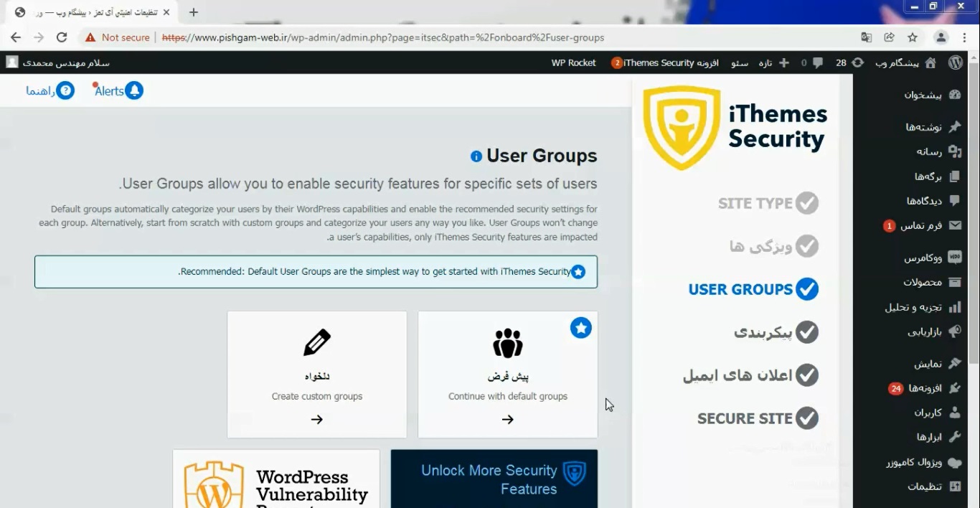Click the iThemes Security shield logo

tap(681, 128)
